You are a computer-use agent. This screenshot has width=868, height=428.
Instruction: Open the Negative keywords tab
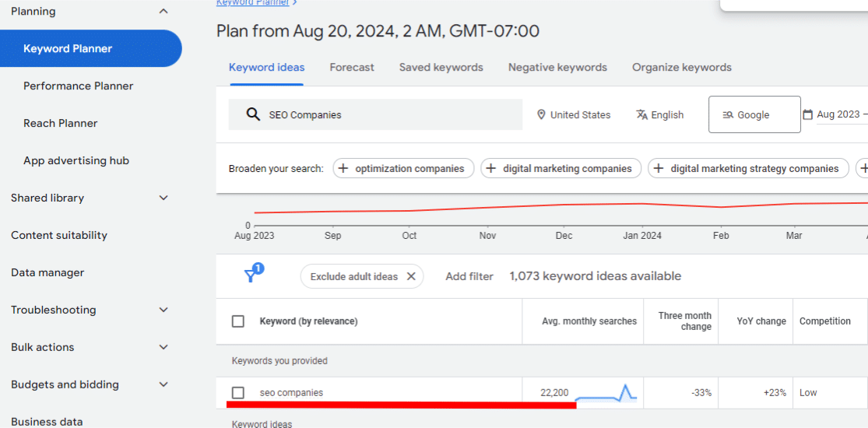[x=557, y=68]
